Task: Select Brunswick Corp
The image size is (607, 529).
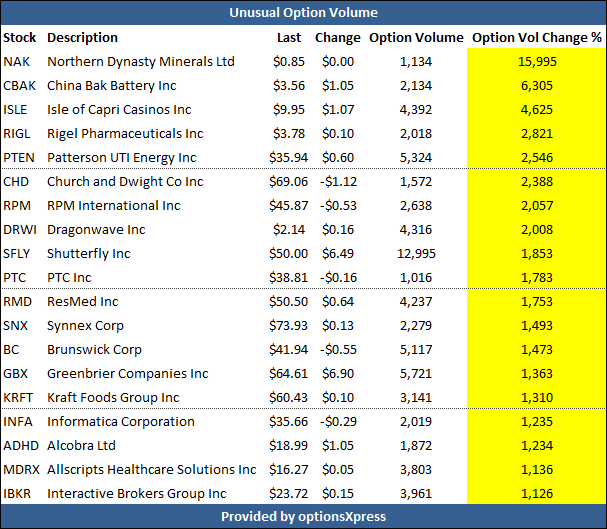Action: click(x=94, y=349)
